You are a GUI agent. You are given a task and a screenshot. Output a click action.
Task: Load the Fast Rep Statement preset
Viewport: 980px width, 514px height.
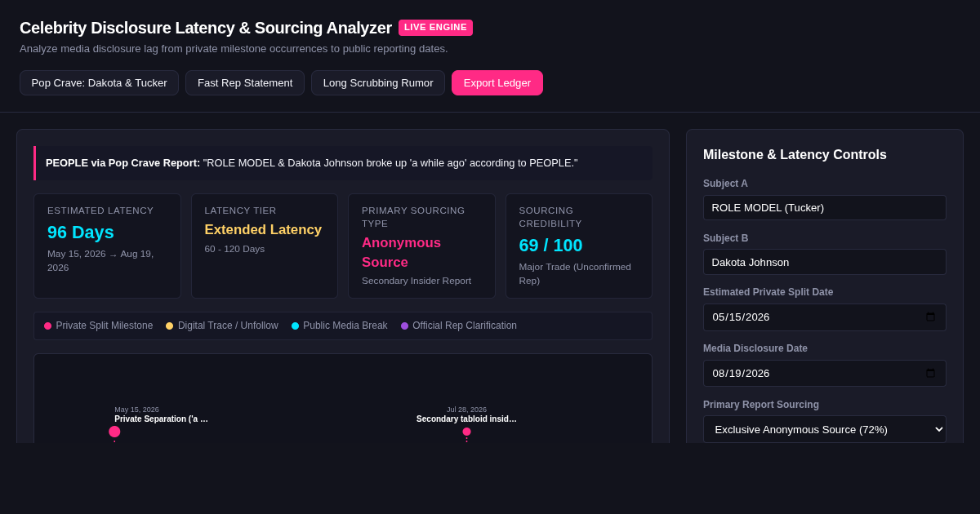coord(245,82)
